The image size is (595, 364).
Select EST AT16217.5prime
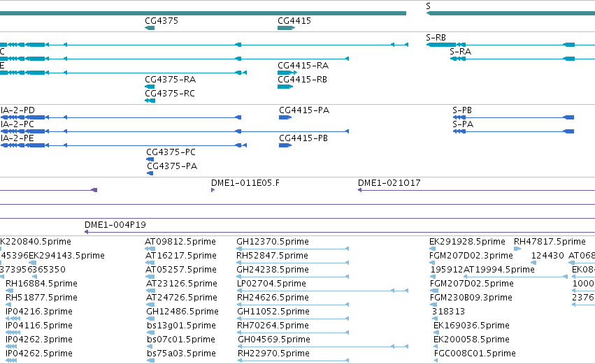(x=180, y=256)
